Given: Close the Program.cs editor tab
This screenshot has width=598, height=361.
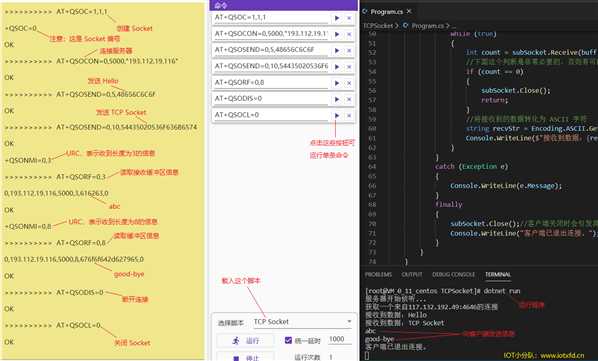Looking at the screenshot, I should [x=409, y=11].
